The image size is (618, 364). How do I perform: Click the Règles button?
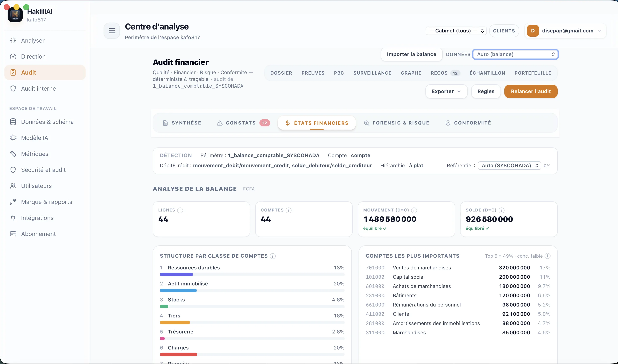pos(486,91)
